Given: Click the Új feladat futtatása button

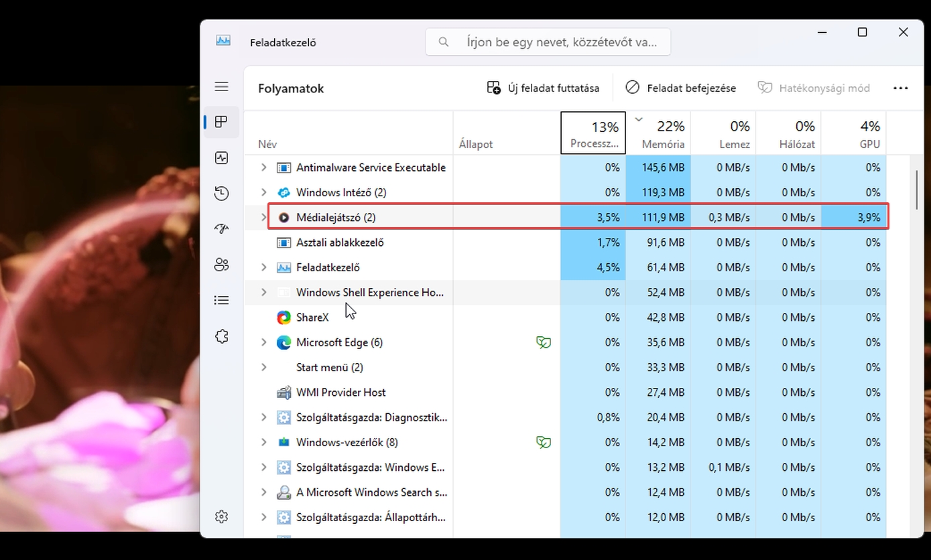Looking at the screenshot, I should click(x=543, y=88).
